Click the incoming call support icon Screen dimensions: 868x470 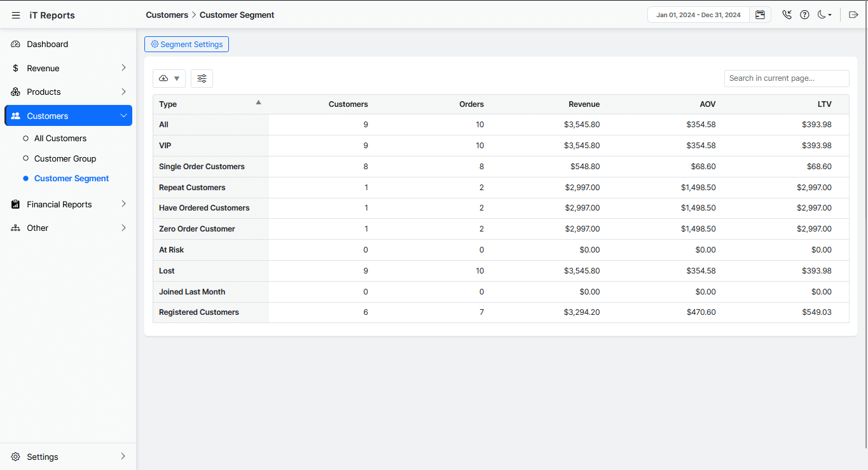[x=787, y=15]
